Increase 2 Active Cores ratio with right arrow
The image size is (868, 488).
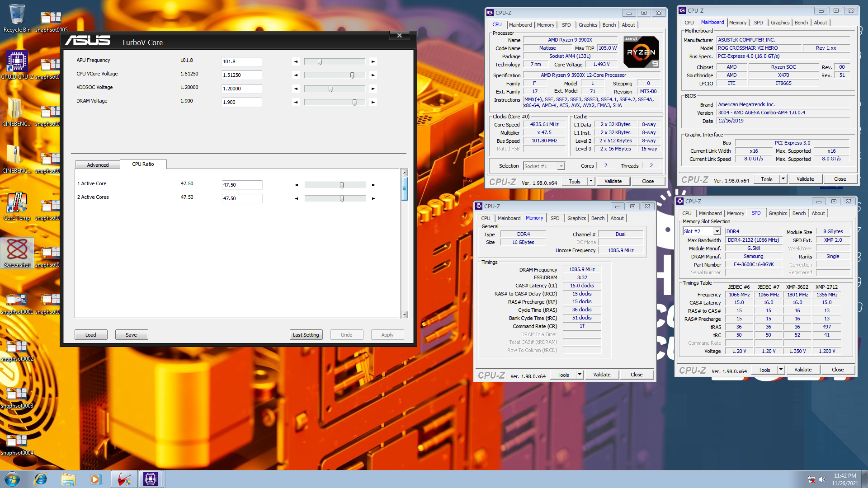[373, 198]
